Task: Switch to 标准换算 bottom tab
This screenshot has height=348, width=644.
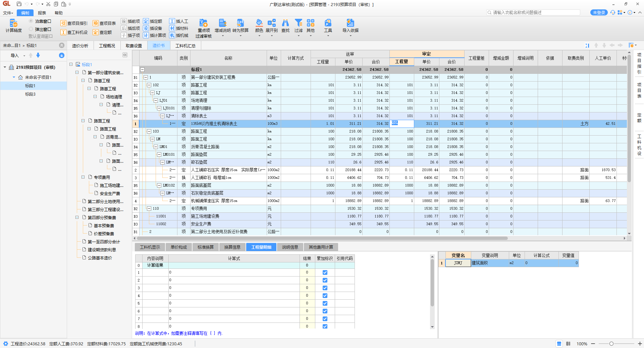Action: coord(206,247)
